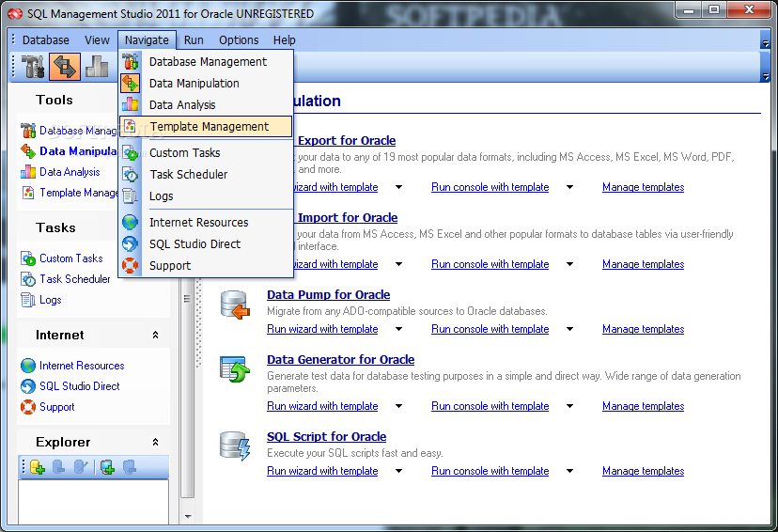778x532 pixels.
Task: Open the Options menu
Action: [239, 40]
